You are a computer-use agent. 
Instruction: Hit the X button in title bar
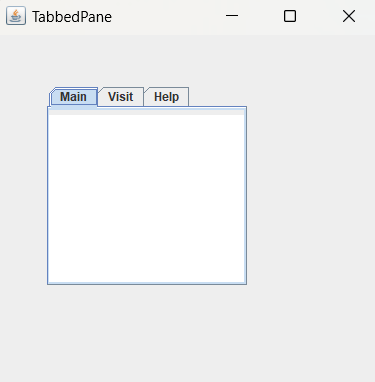[349, 16]
